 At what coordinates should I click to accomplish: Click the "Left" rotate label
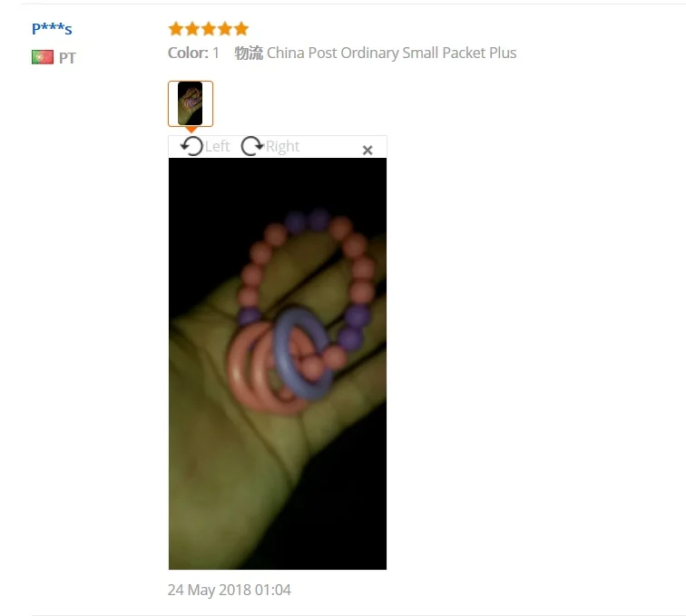point(218,146)
